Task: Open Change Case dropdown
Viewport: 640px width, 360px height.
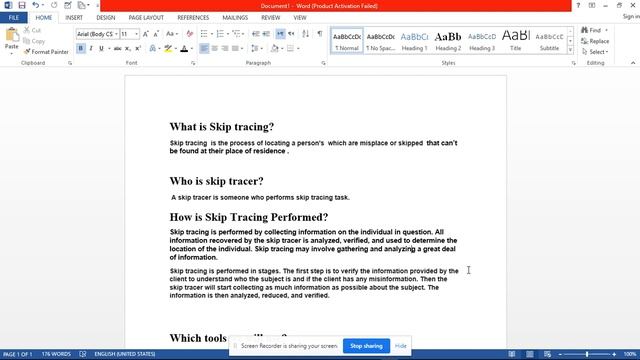Action: coord(172,34)
